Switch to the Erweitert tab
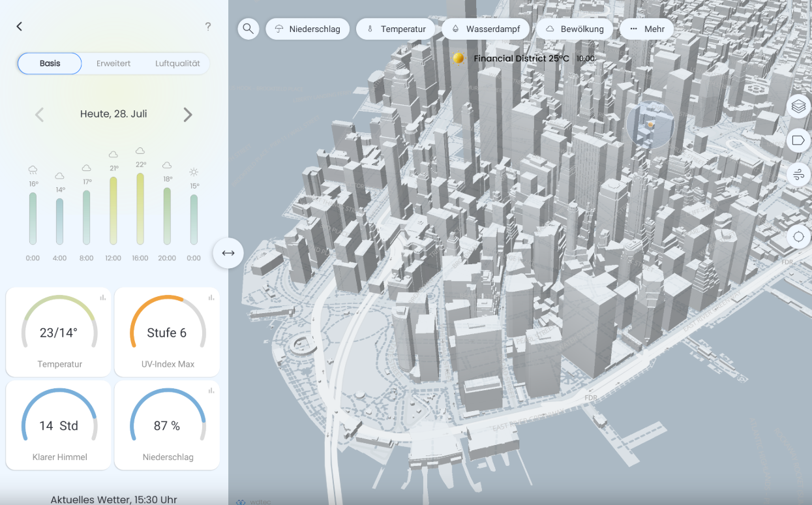This screenshot has height=505, width=812. [x=113, y=63]
